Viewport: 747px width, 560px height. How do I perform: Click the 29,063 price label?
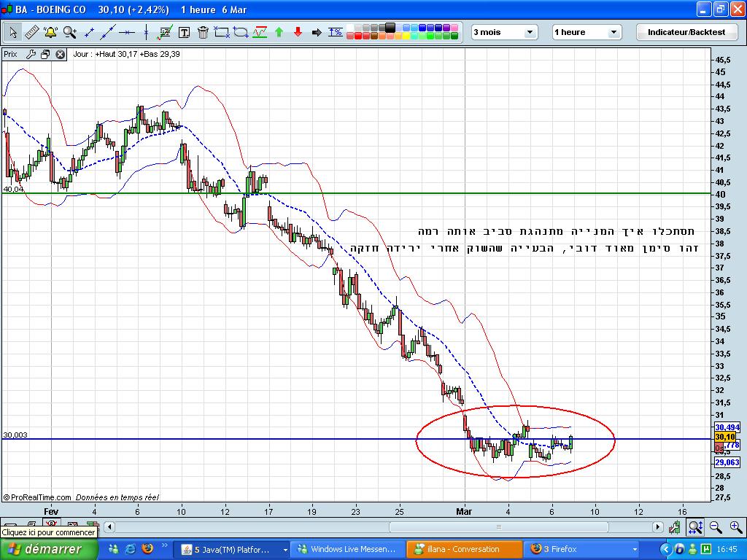pos(727,462)
